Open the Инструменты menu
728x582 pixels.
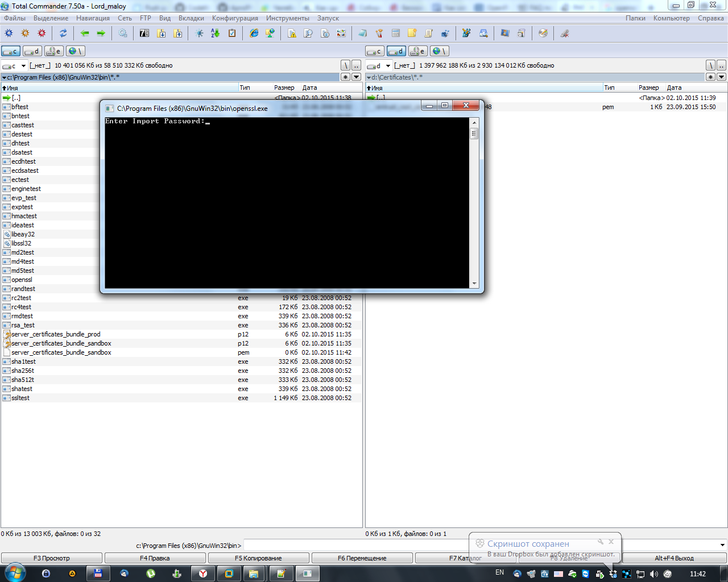pyautogui.click(x=287, y=18)
